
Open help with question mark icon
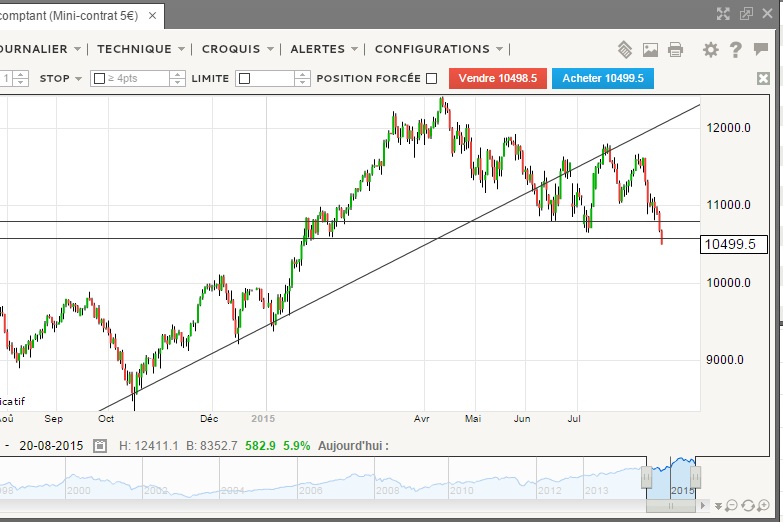coord(736,49)
